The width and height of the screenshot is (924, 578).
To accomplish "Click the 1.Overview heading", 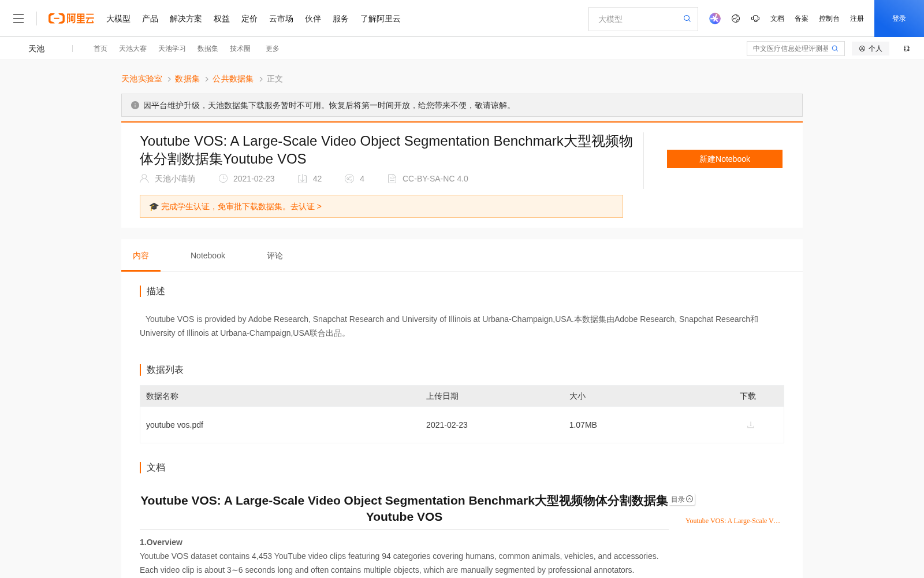I will click(161, 542).
